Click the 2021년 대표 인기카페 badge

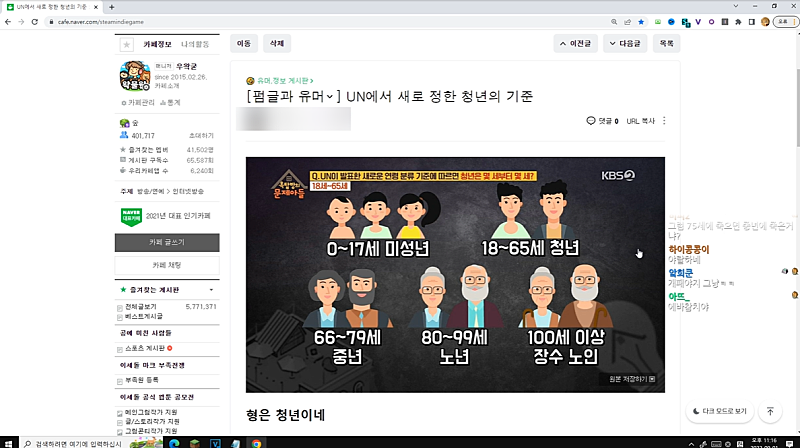click(x=167, y=216)
